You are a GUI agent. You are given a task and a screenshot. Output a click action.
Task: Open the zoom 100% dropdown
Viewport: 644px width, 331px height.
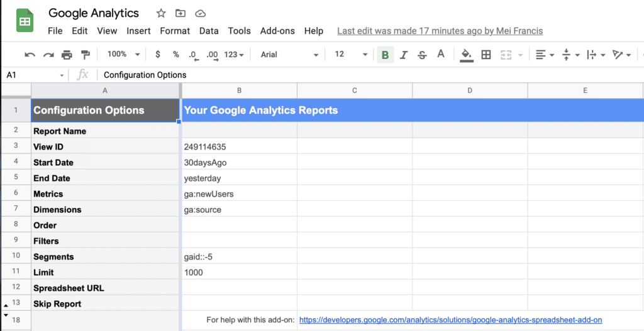point(123,54)
